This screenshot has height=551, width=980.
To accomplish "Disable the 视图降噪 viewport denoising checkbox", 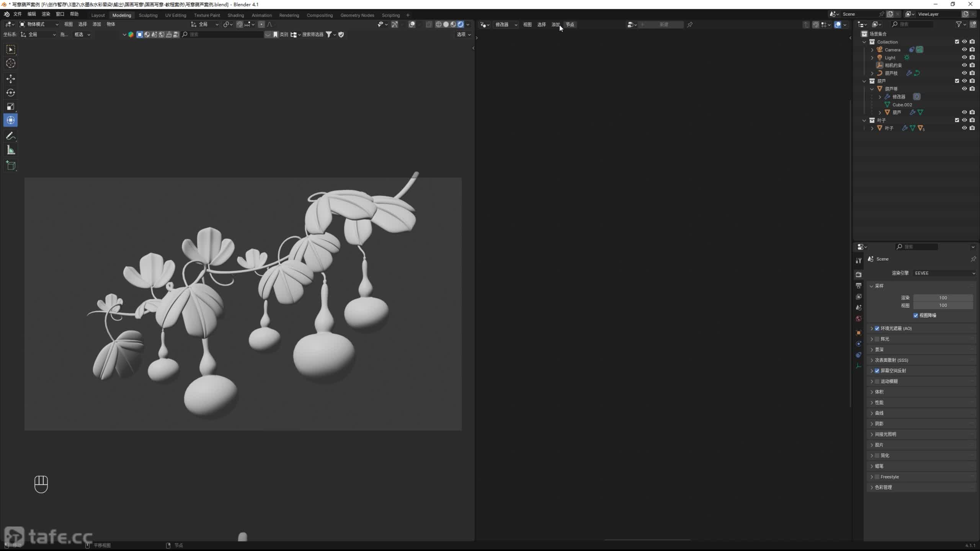I will [916, 315].
